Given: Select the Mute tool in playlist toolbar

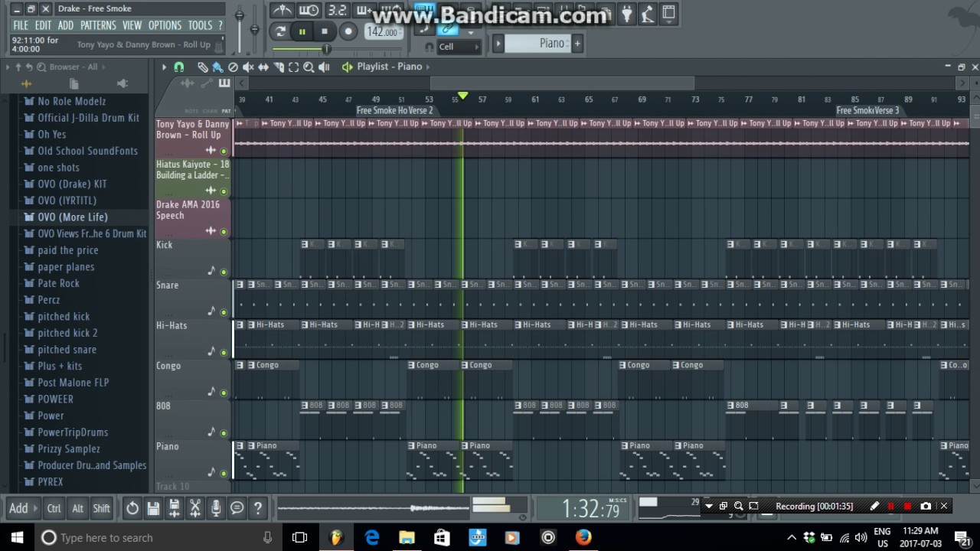Looking at the screenshot, I should tap(248, 67).
